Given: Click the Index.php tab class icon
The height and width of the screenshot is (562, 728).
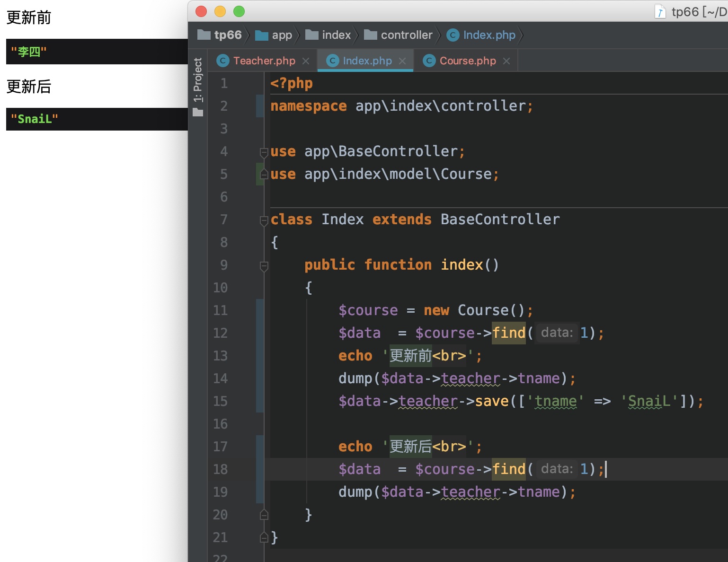Looking at the screenshot, I should click(x=333, y=61).
